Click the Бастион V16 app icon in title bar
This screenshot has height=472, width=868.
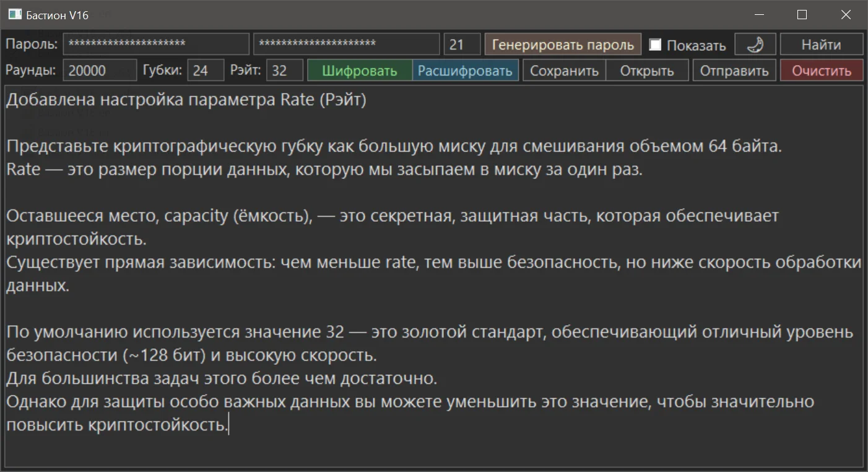pos(15,15)
